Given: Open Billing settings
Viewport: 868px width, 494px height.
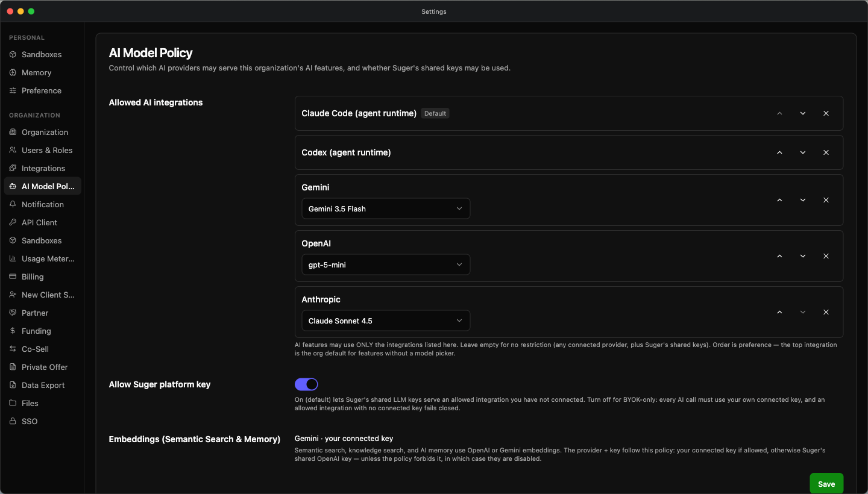Looking at the screenshot, I should pyautogui.click(x=42, y=277).
